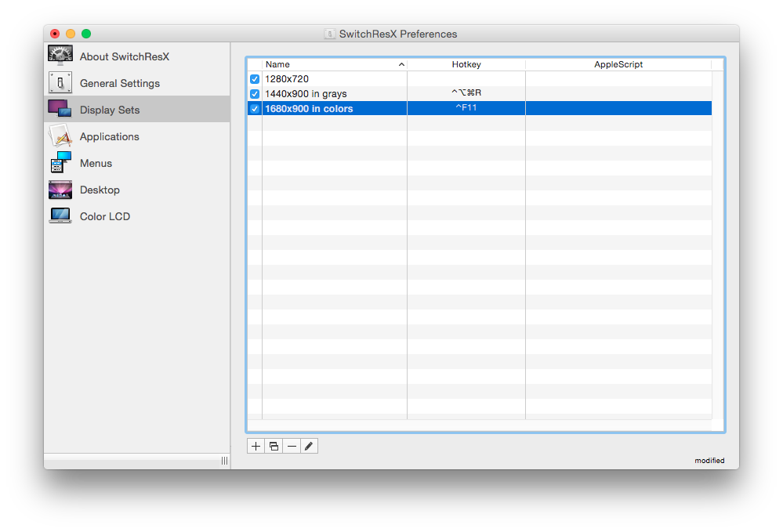This screenshot has height=532, width=783.
Task: Edit the selected display set with pencil button
Action: 309,446
